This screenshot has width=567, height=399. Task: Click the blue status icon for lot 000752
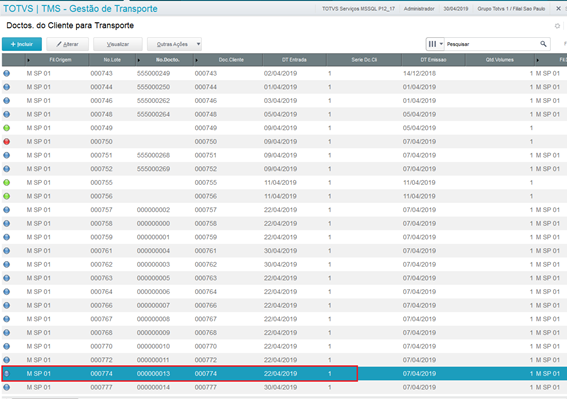[7, 169]
